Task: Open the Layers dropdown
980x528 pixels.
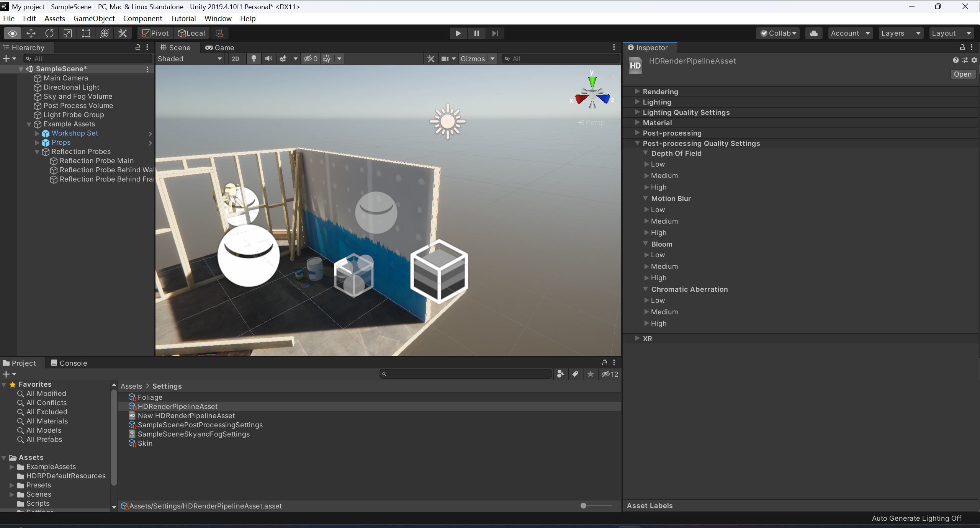Action: click(900, 33)
